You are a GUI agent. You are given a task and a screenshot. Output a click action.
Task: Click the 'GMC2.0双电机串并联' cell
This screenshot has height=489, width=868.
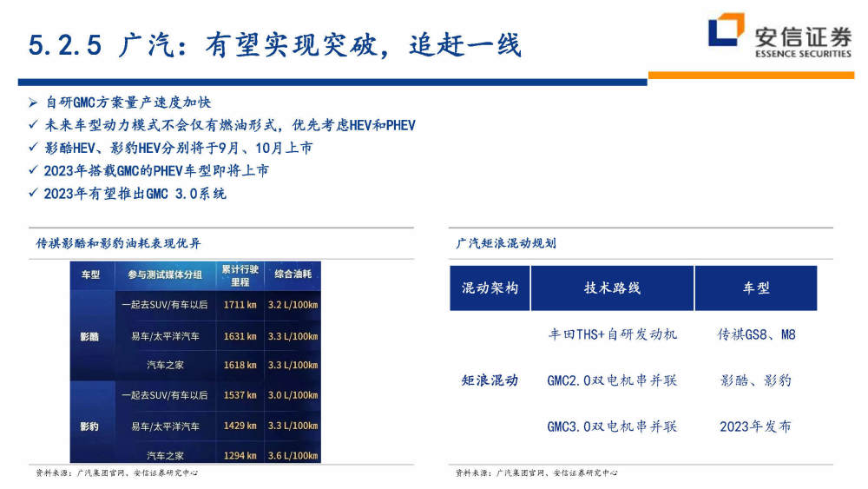612,380
